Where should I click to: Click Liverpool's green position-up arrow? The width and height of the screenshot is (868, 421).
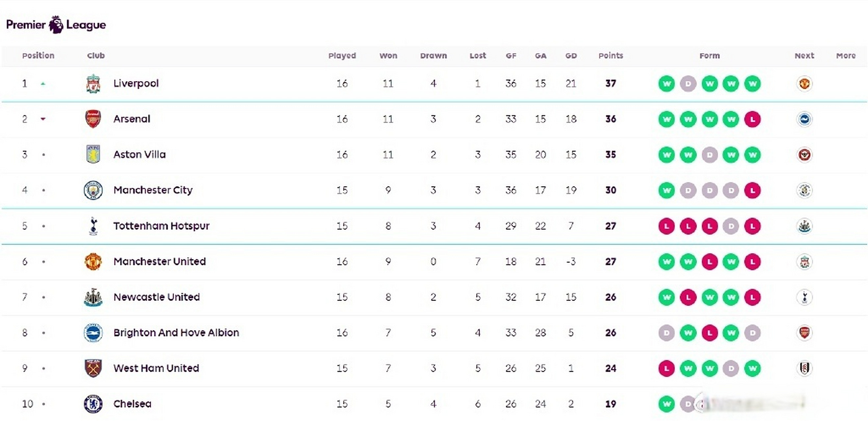click(x=43, y=84)
